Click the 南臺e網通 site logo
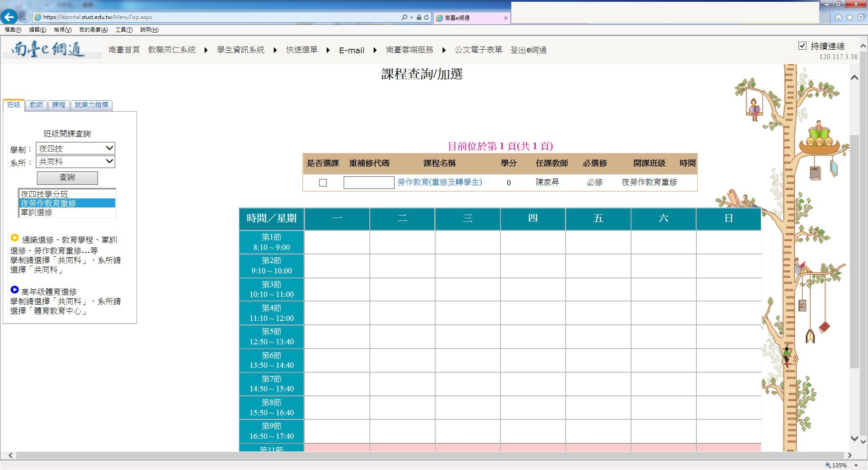This screenshot has width=868, height=470. point(48,49)
